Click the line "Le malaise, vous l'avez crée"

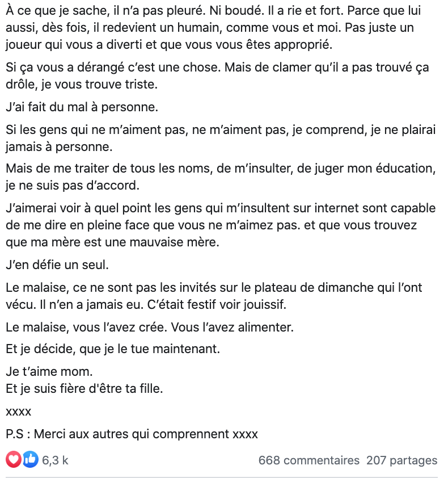pyautogui.click(x=150, y=327)
